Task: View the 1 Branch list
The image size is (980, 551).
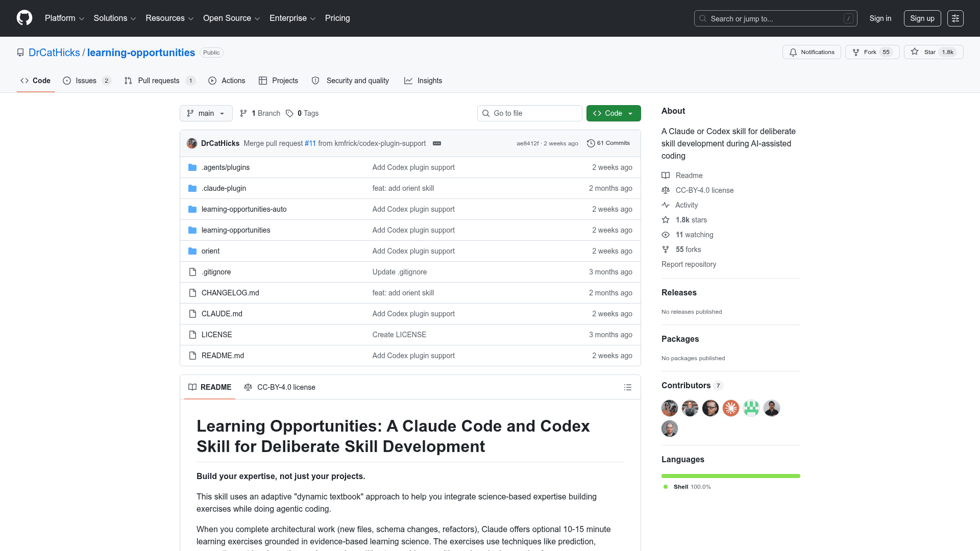Action: click(260, 113)
